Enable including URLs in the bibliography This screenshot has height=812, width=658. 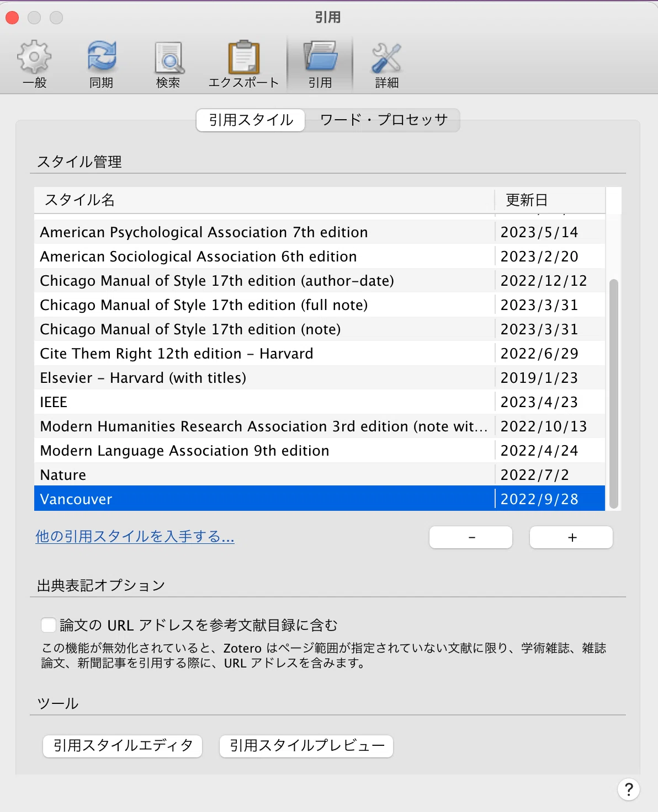pos(49,625)
